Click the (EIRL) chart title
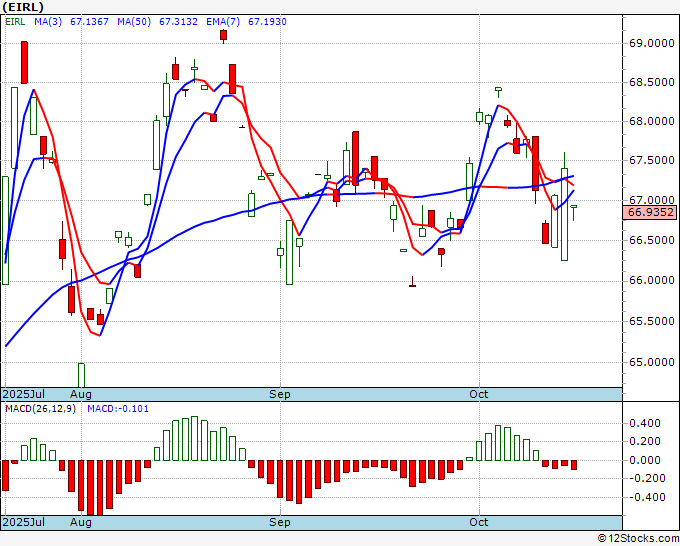 click(x=23, y=7)
